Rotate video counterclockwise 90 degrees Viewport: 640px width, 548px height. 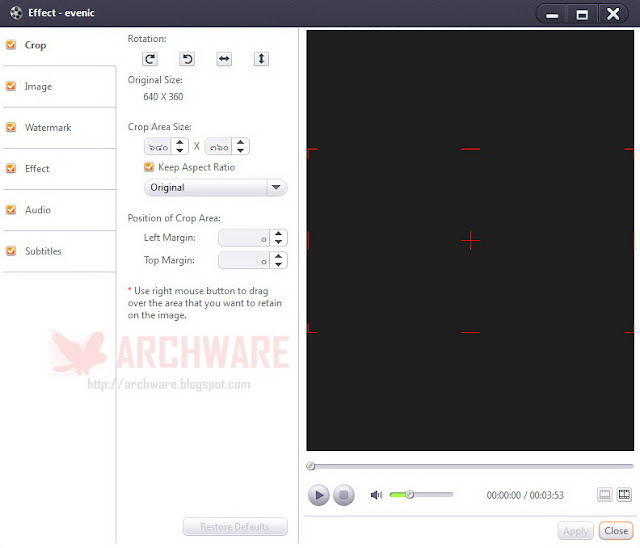[x=187, y=59]
